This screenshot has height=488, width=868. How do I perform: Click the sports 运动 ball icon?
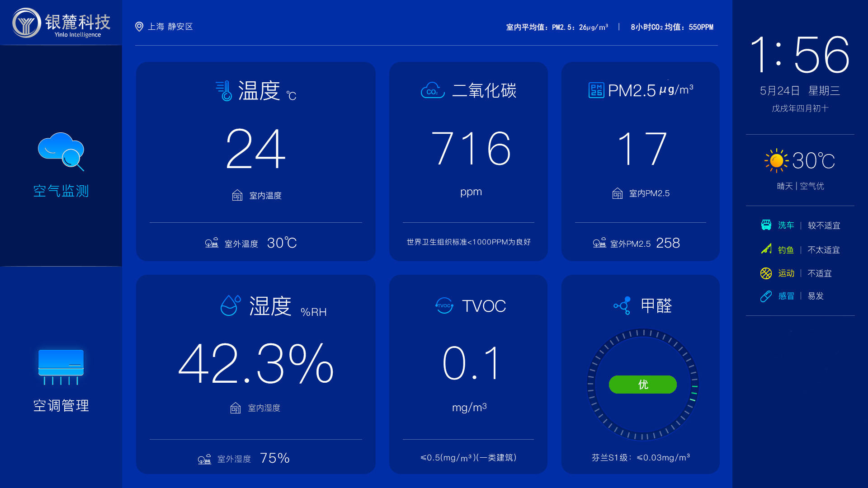(x=766, y=273)
